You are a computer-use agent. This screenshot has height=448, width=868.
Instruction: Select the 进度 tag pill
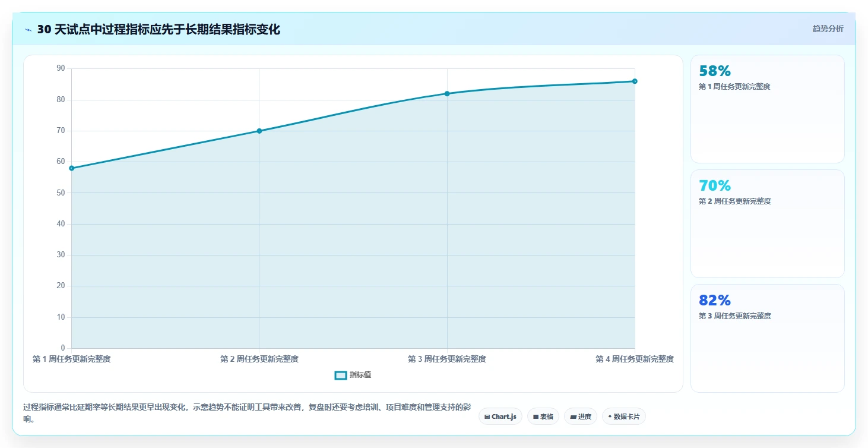(581, 417)
